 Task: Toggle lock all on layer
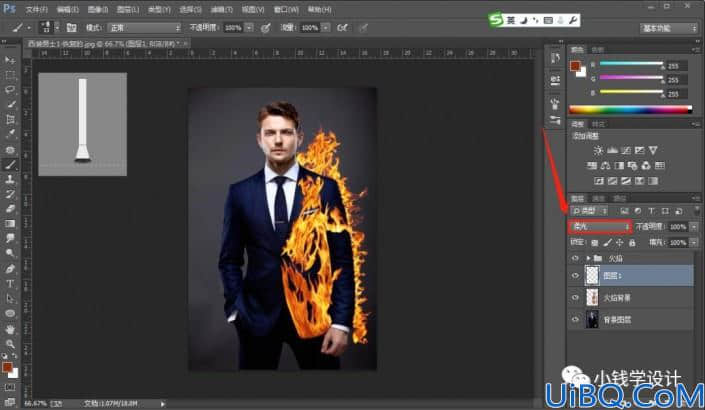coord(632,243)
